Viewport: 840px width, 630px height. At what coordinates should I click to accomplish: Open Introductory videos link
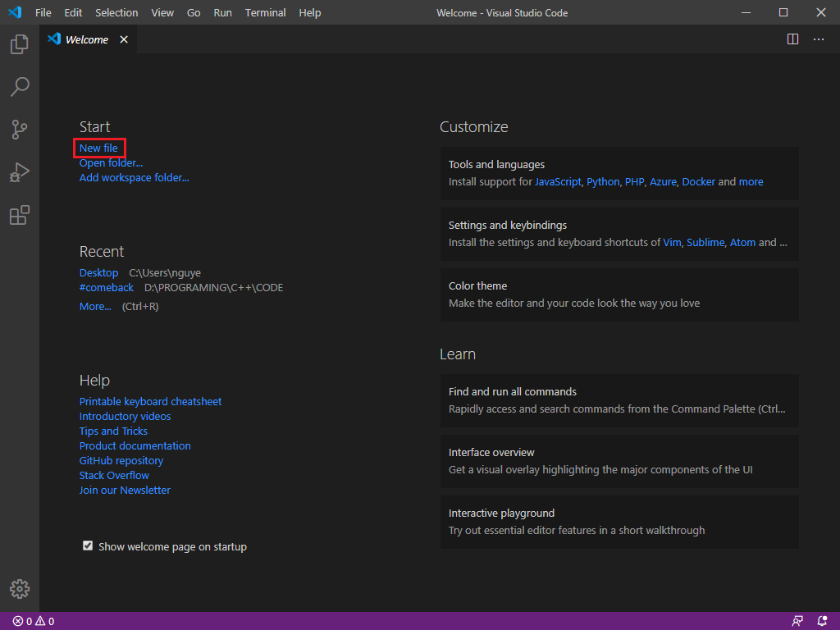pos(125,416)
